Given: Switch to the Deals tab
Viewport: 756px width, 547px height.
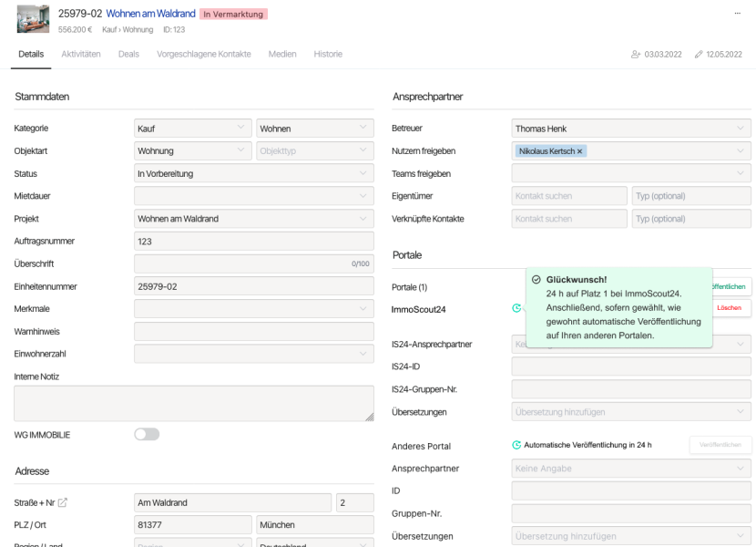Looking at the screenshot, I should (x=128, y=54).
